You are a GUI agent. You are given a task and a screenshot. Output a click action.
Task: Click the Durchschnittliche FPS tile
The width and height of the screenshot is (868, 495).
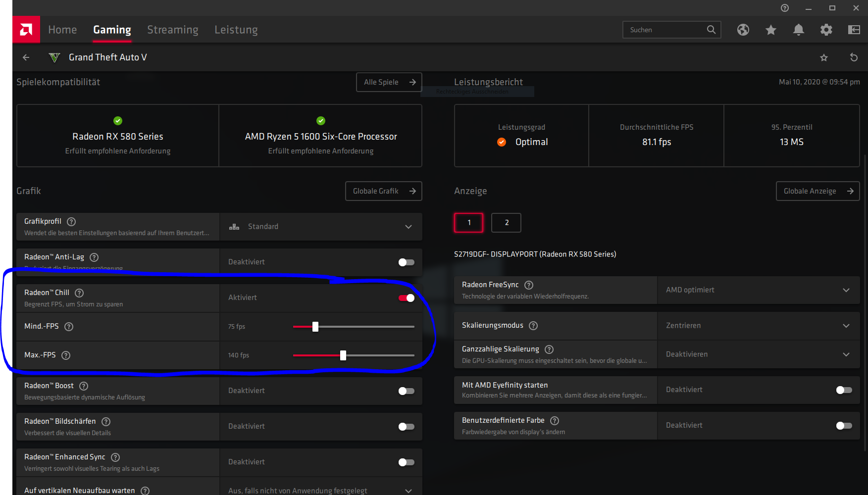click(x=657, y=136)
